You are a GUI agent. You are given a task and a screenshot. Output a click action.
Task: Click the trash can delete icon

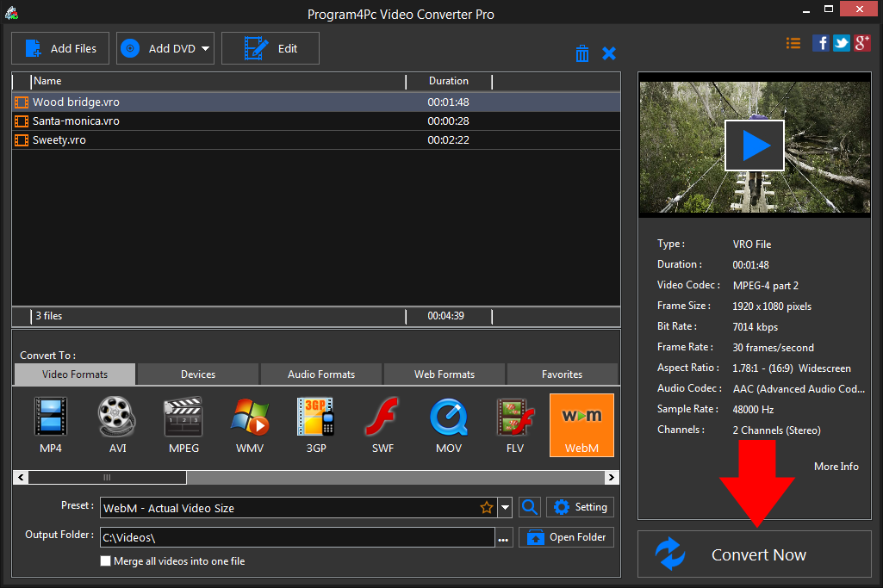[582, 53]
